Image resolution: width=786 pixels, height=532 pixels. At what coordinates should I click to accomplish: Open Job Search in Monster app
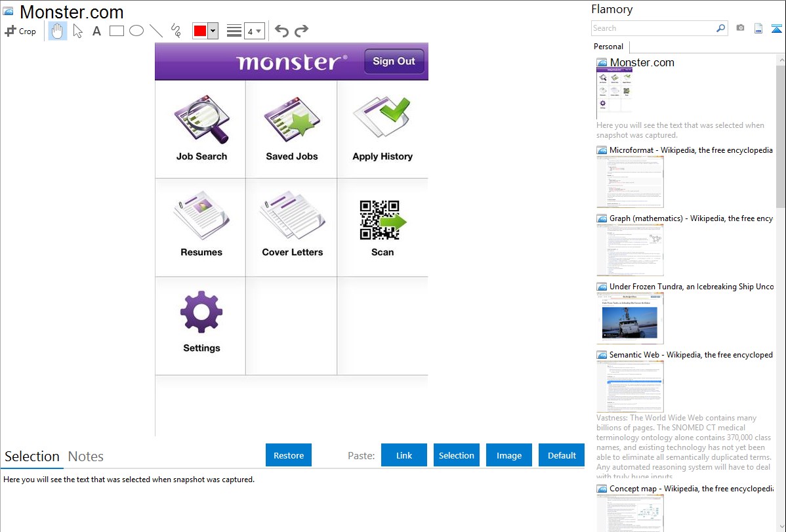pos(201,129)
